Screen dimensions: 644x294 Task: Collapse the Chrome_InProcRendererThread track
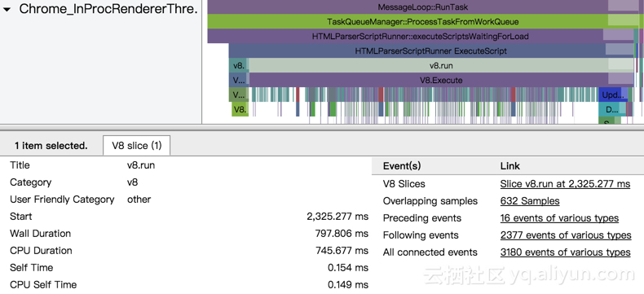coord(7,10)
